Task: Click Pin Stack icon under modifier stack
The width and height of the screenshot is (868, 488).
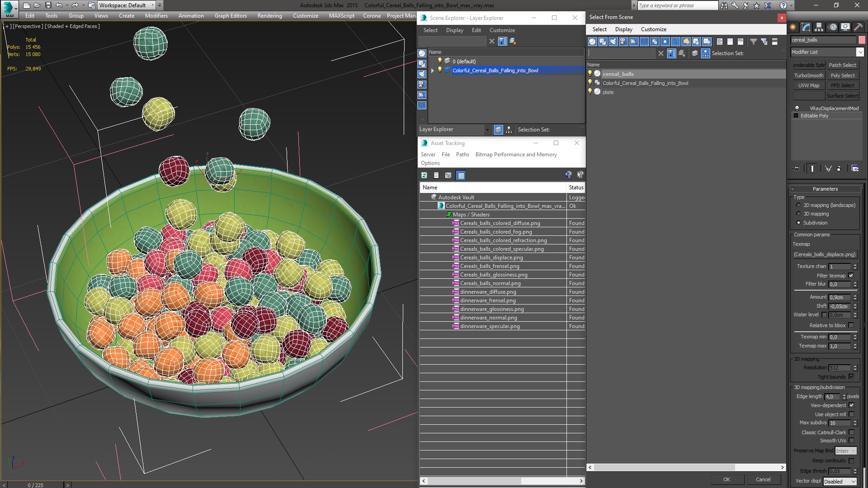Action: tap(797, 169)
